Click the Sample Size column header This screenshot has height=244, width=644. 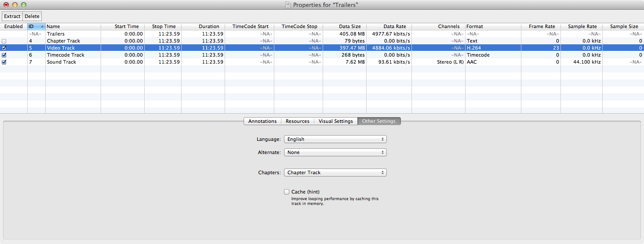pos(623,26)
